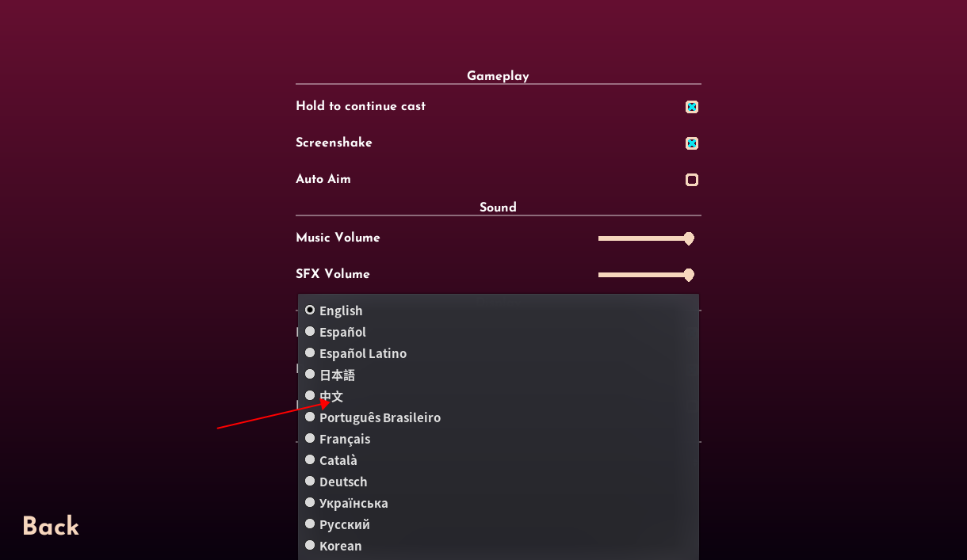Click the SFX Volume slider handle

point(689,275)
